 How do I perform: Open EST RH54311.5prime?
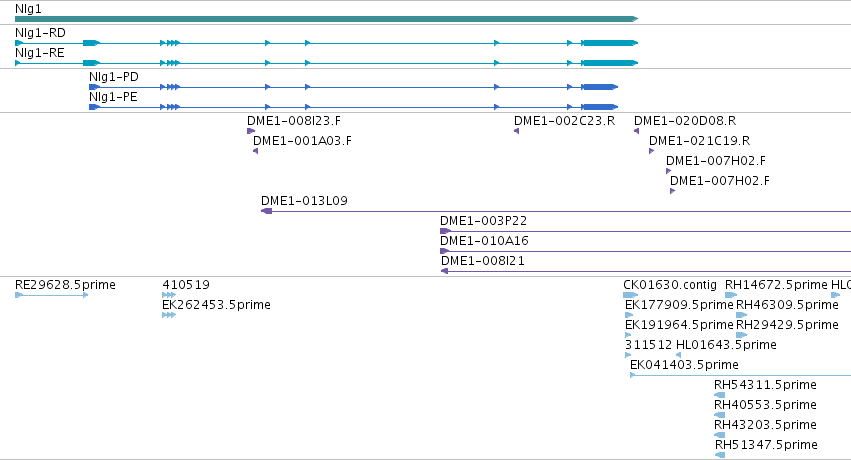coord(765,384)
